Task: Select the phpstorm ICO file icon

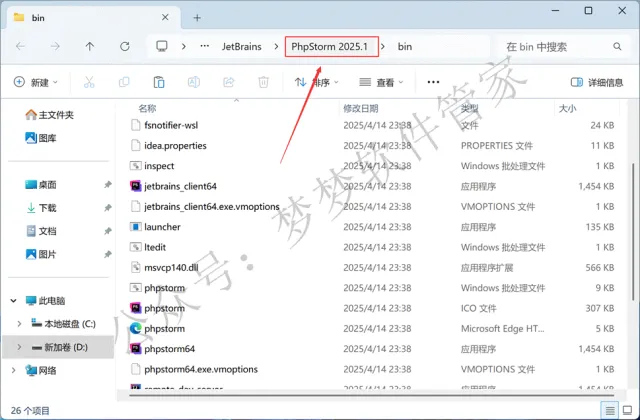Action: (136, 308)
